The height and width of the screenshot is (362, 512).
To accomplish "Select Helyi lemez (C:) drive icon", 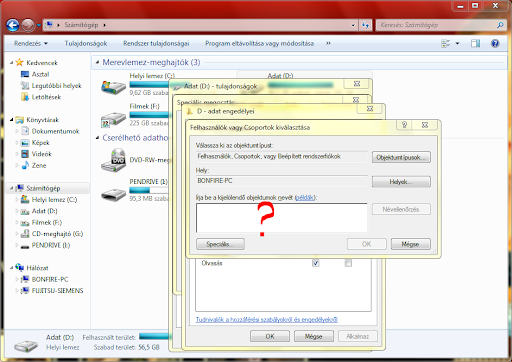I will (x=113, y=87).
